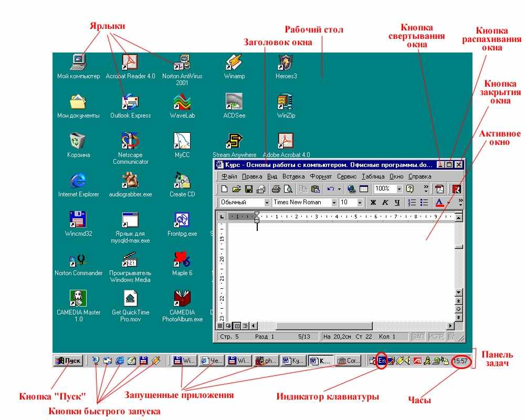Select the ACDSee desktop icon

tap(234, 106)
